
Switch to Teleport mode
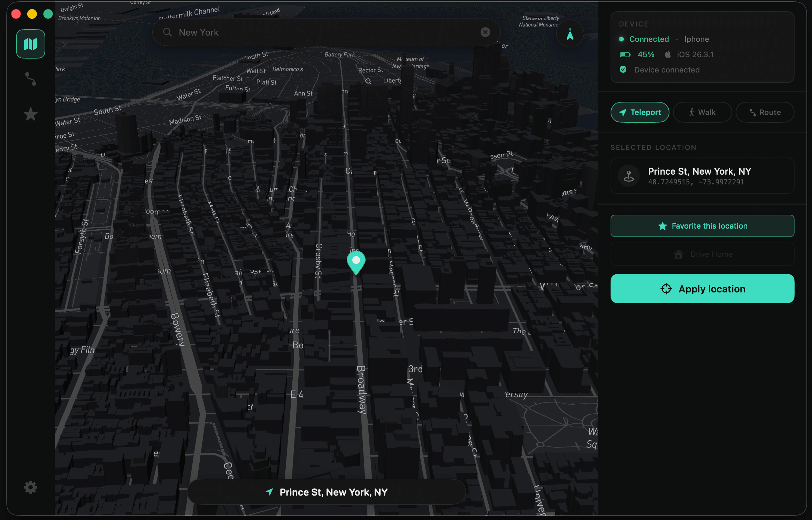tap(640, 112)
